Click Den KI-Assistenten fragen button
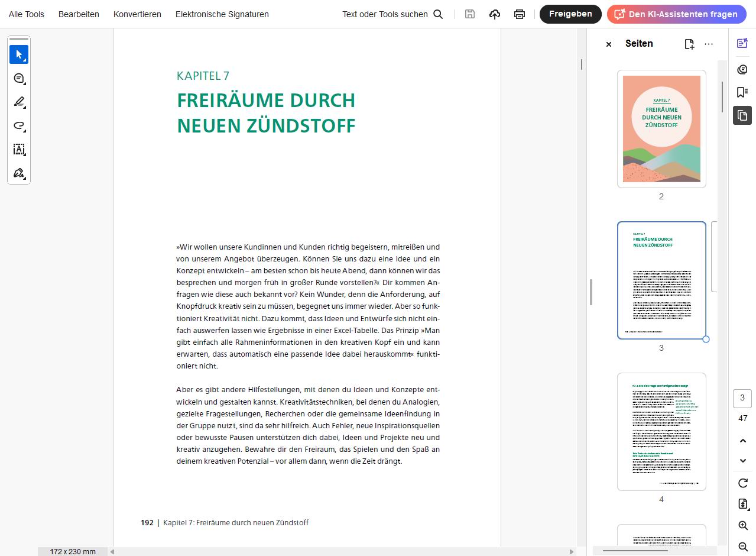This screenshot has height=556, width=756. pyautogui.click(x=677, y=14)
